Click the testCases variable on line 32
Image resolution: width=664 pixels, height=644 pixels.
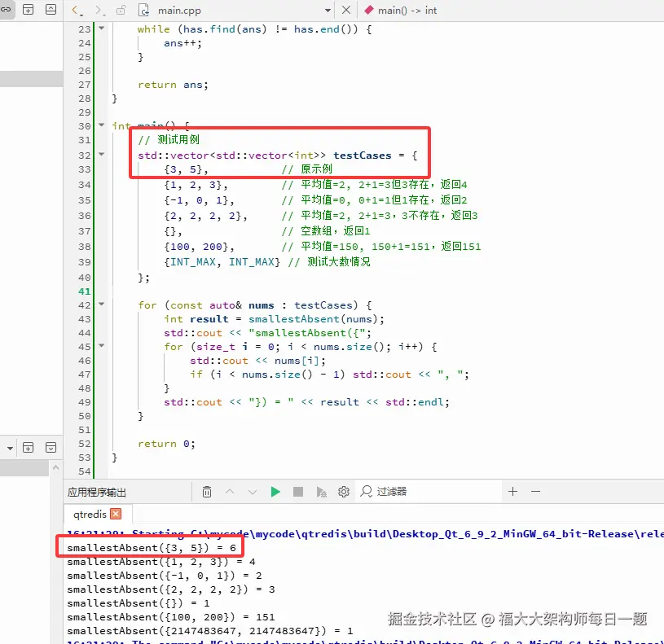(362, 156)
